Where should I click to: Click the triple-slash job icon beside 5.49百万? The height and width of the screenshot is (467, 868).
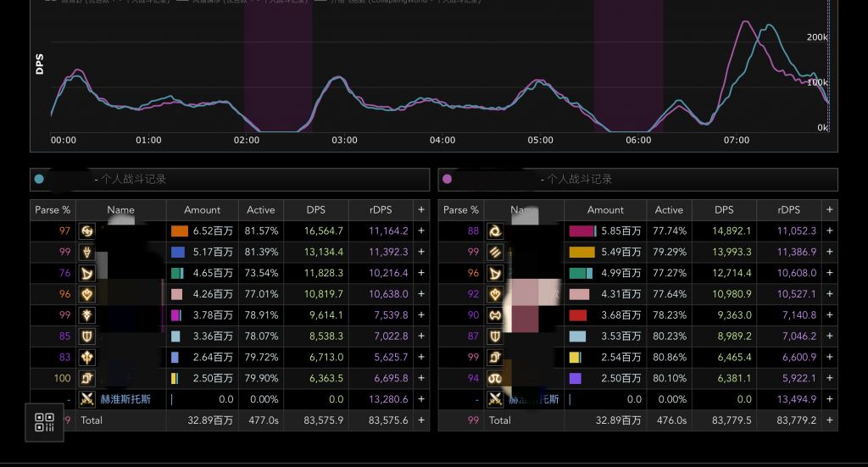tap(495, 252)
